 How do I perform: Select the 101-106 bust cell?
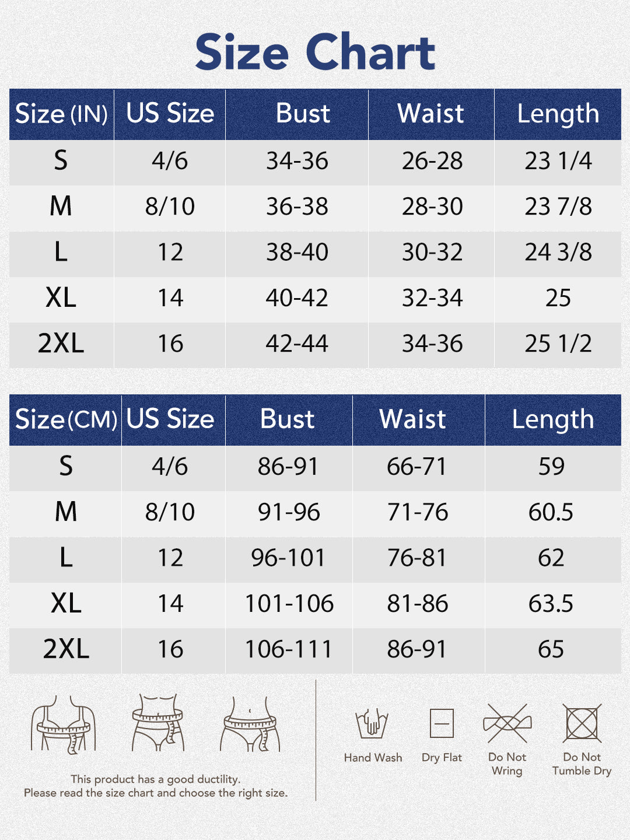click(289, 604)
